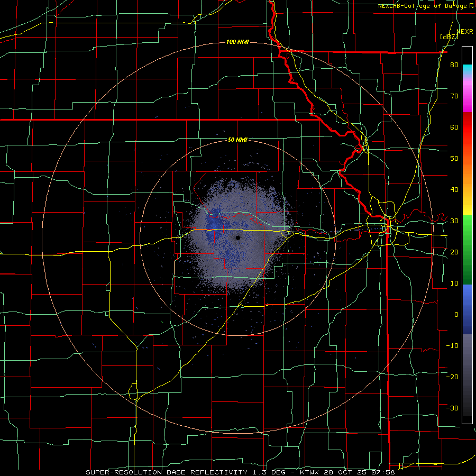Click the 50 dBZ scale value
This screenshot has width=476, height=476.
(454, 159)
